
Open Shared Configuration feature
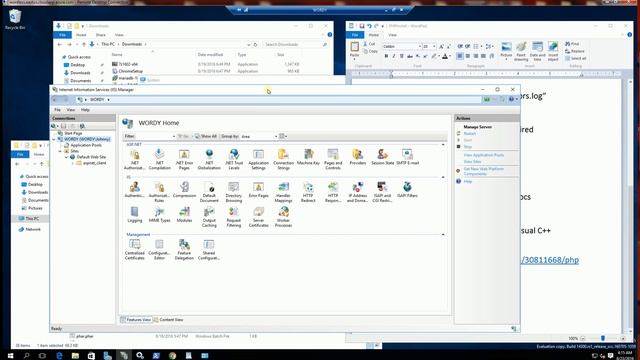(x=209, y=249)
